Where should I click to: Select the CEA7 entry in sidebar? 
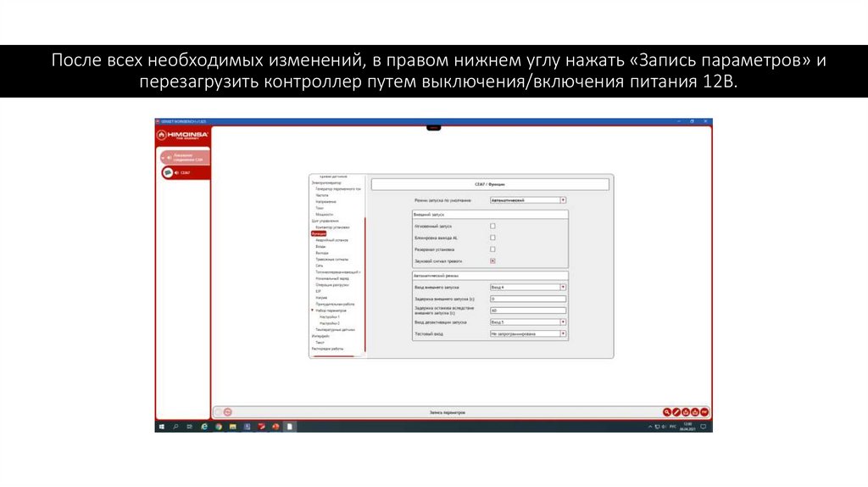186,173
